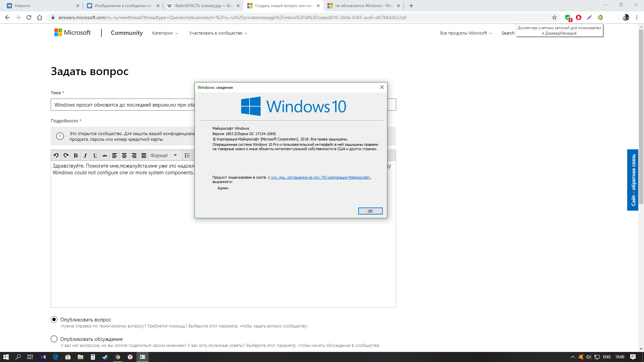Screen dimensions: 644x362
Task: Expand 'Участвовать в сообществе' menu
Action: coord(218,33)
